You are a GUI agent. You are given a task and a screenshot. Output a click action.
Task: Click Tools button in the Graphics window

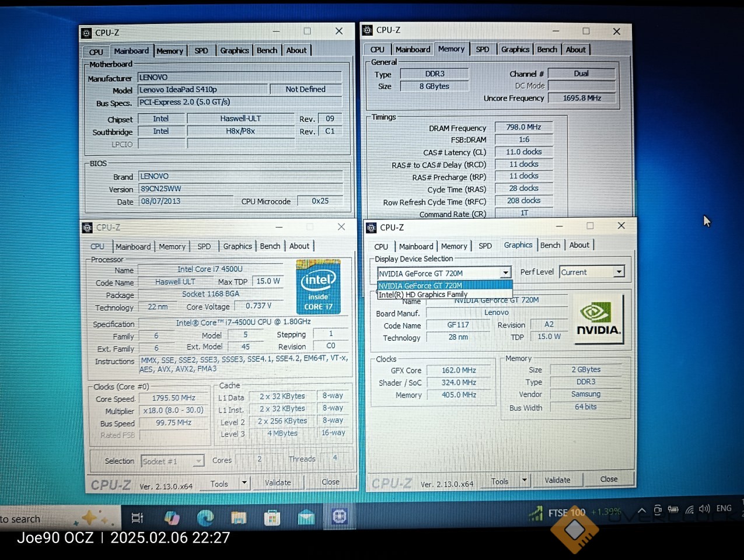coord(500,481)
